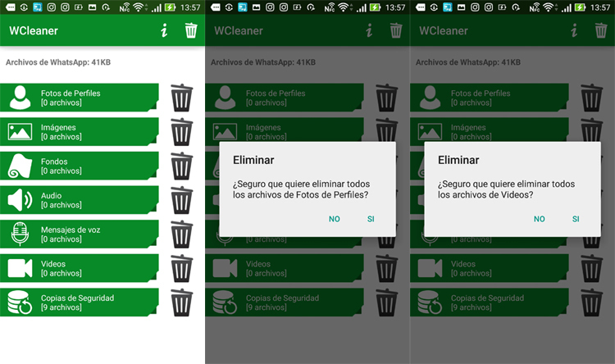Screen dimensions: 615x364
Task: Confirm SI in the Videos delete dialog
Action: click(576, 219)
